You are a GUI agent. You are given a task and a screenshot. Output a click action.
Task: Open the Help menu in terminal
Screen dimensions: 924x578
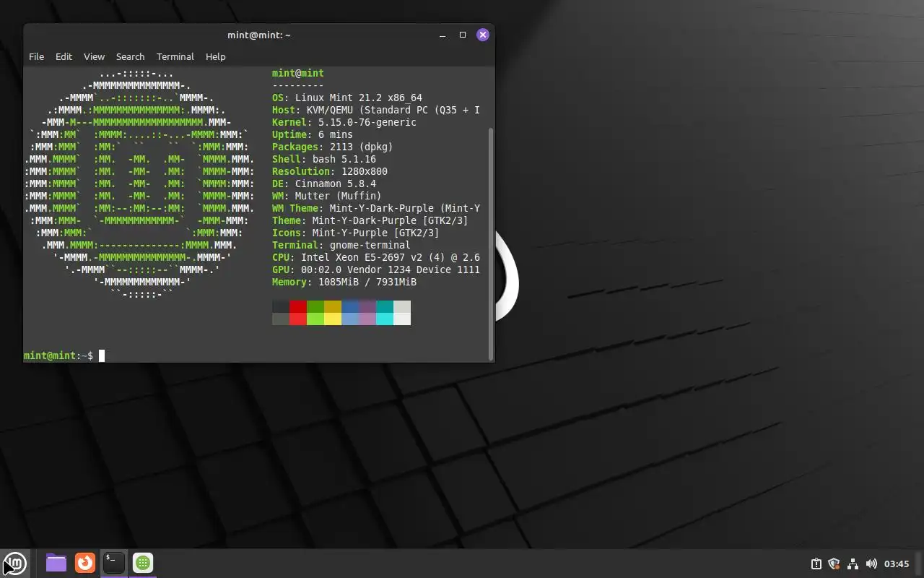(215, 56)
